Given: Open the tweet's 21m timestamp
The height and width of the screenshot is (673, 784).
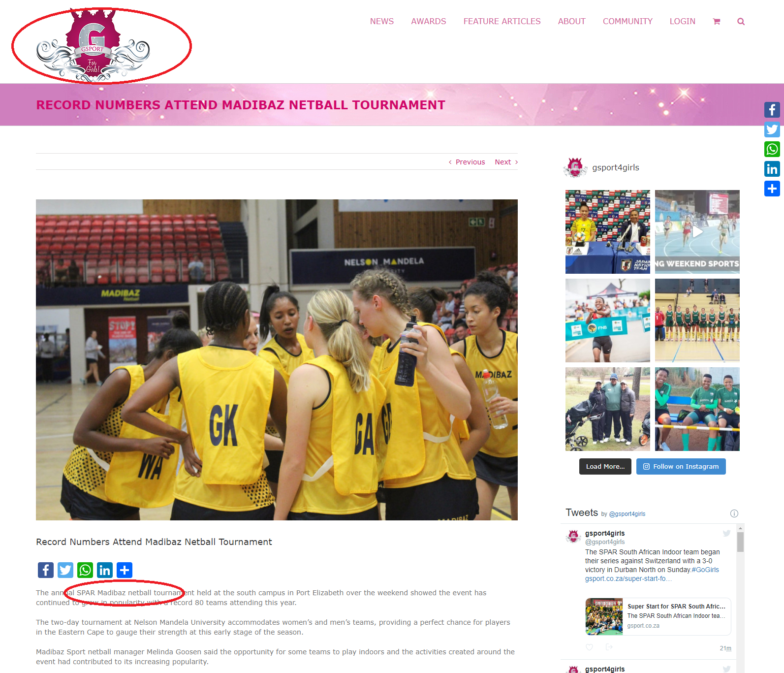Looking at the screenshot, I should (725, 648).
